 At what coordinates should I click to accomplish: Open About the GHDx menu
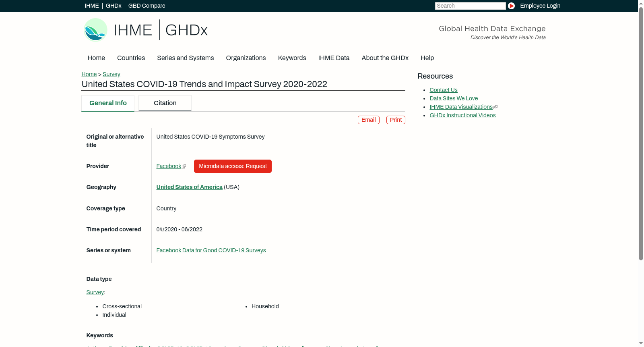click(x=385, y=58)
